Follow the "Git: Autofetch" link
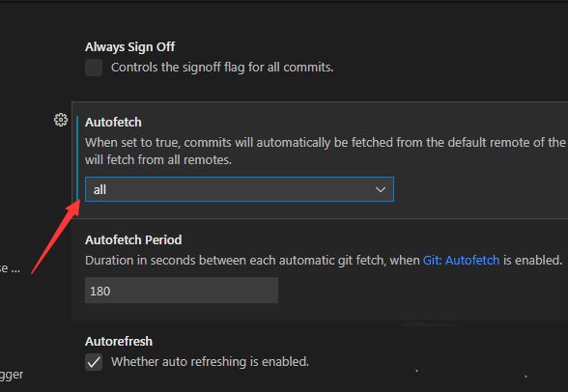Screen dimensions: 568x392 pos(461,261)
